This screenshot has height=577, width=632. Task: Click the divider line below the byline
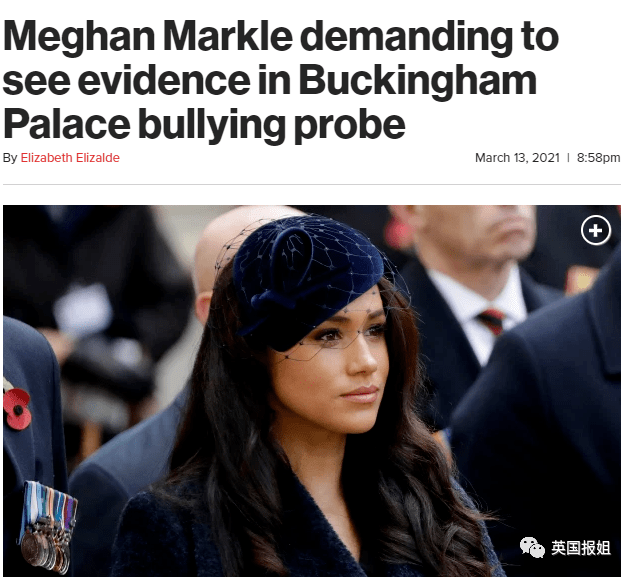coord(312,185)
